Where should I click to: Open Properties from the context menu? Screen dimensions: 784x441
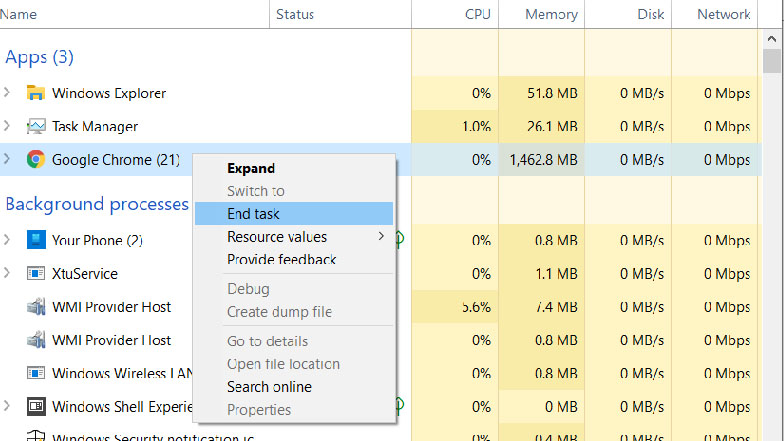[294, 410]
